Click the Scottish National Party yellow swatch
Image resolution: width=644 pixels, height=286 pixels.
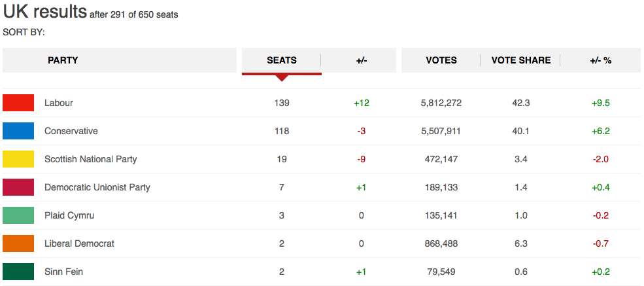click(x=18, y=159)
